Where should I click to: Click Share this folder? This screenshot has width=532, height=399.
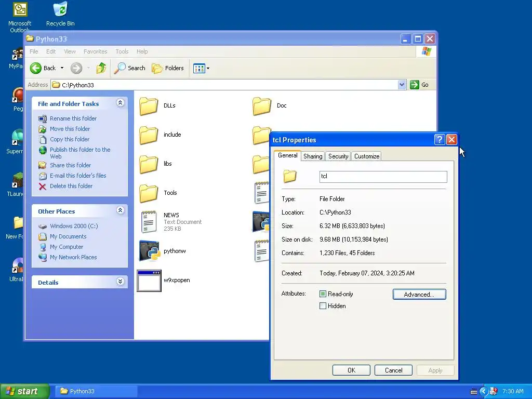(x=70, y=165)
